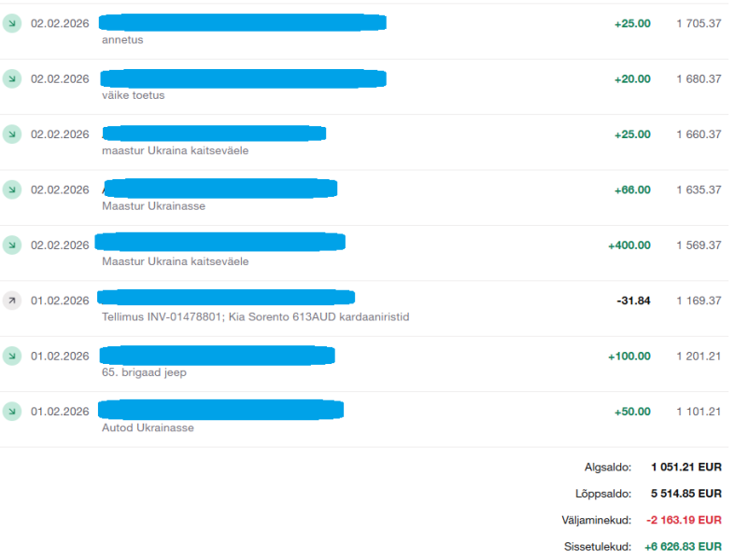Click the 'väike toetus' description text
735x560 pixels.
coord(133,95)
